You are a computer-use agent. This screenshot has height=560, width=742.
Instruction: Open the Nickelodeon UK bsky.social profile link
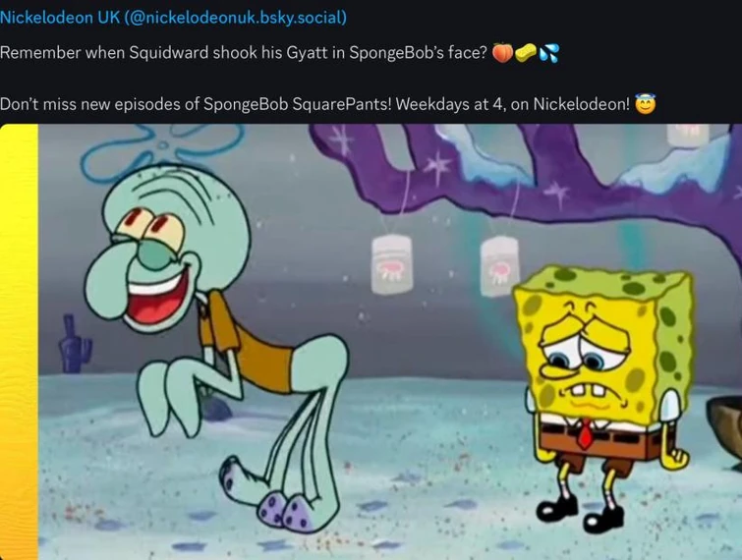point(173,18)
